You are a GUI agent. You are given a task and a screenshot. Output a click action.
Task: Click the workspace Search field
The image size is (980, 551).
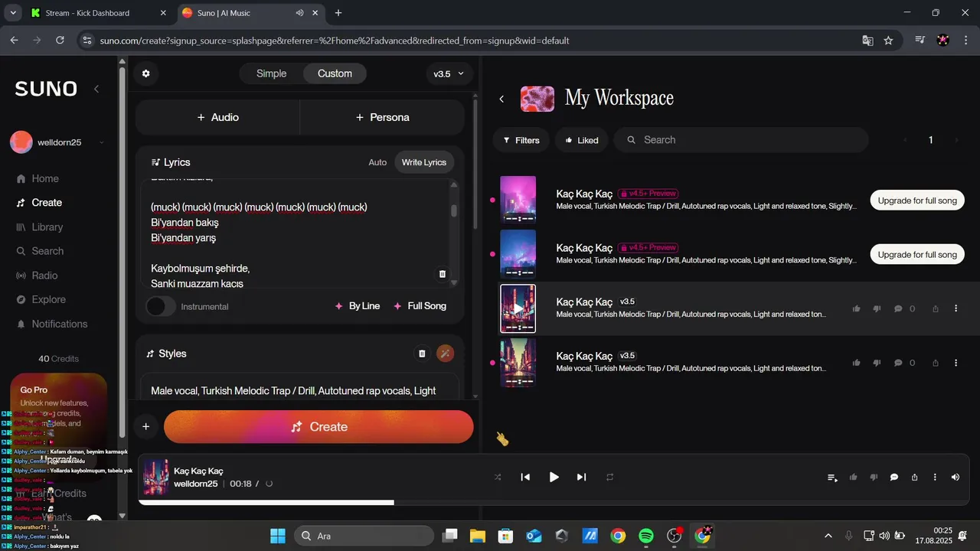coord(741,140)
